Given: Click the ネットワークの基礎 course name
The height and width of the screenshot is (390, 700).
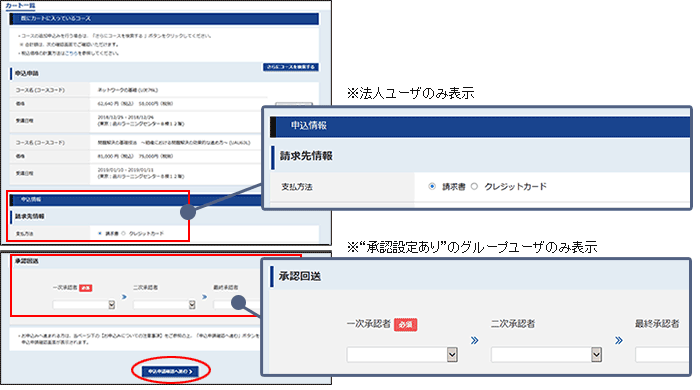Looking at the screenshot, I should [128, 90].
